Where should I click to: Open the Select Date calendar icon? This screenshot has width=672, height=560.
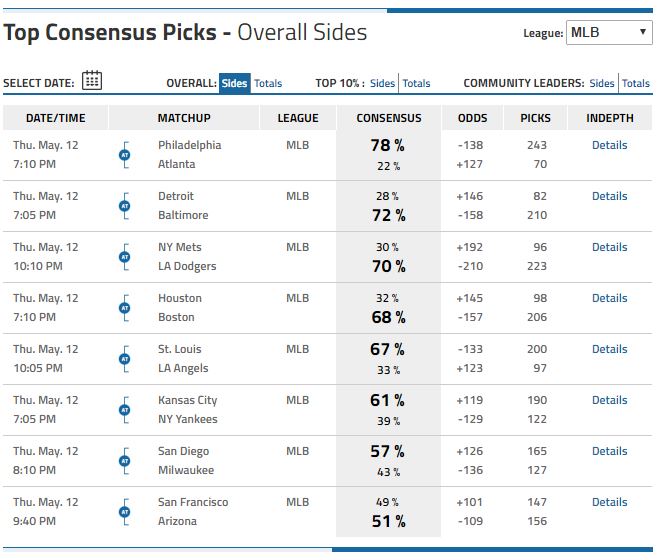[x=92, y=82]
